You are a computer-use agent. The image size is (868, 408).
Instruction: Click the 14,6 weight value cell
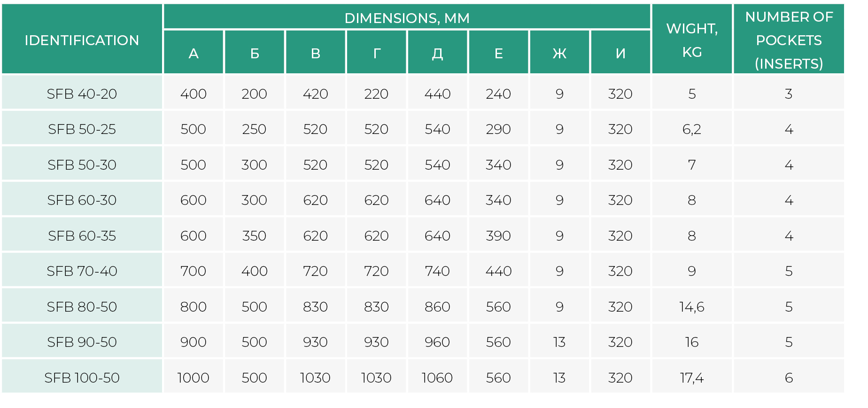[692, 306]
